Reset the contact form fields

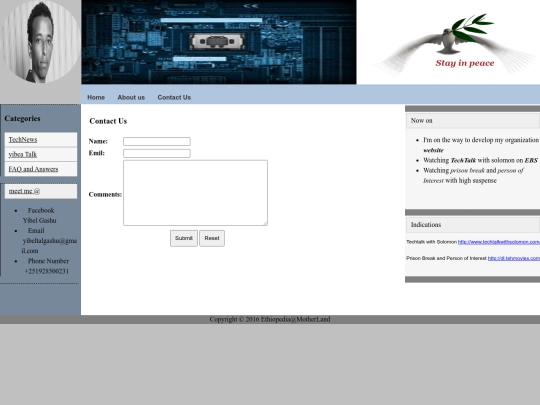[x=212, y=238]
